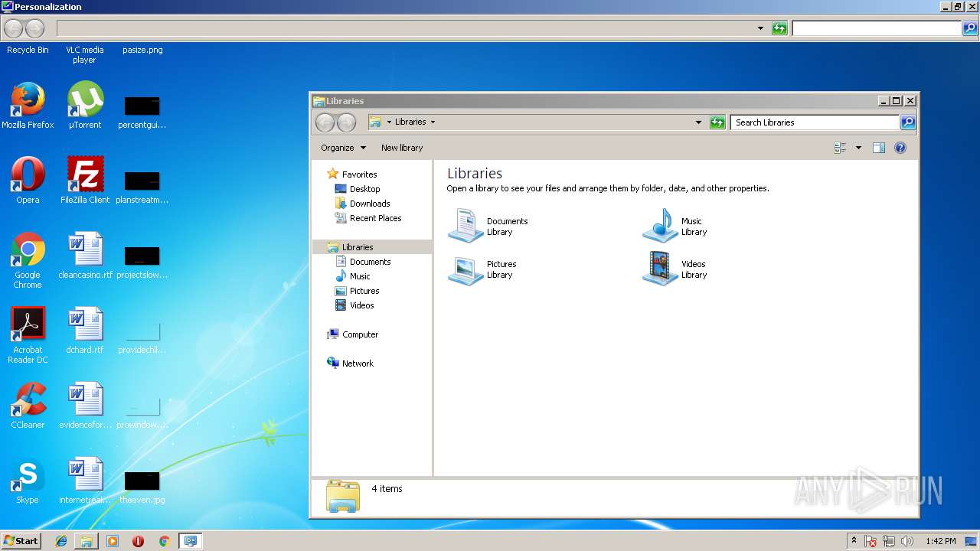Show the preview pane in Libraries

879,148
